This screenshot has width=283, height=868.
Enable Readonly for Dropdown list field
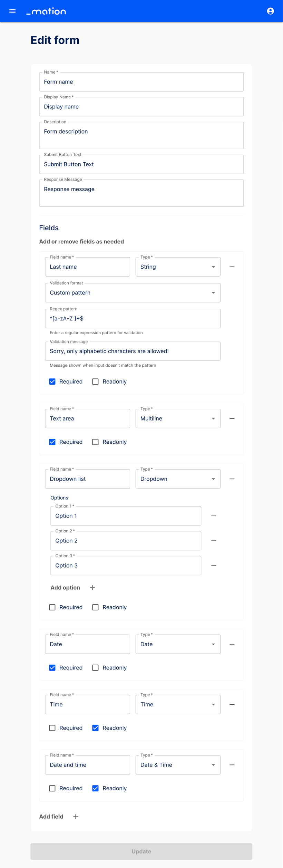(x=95, y=607)
